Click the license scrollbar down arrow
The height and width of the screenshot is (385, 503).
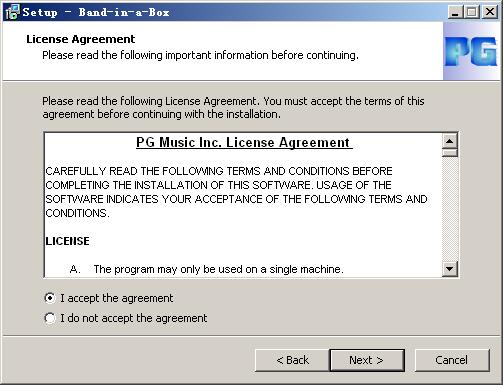click(450, 269)
